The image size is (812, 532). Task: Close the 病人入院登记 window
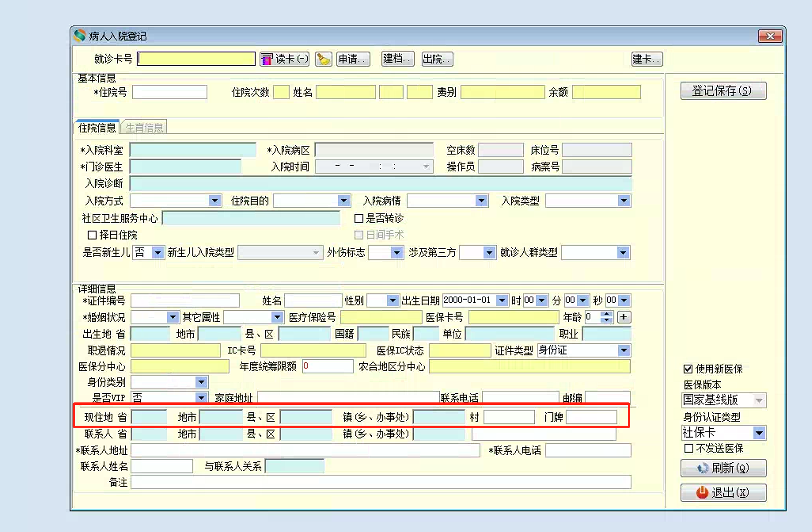tap(770, 36)
